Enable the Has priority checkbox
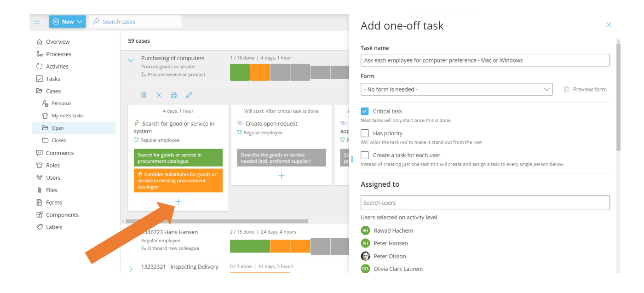 click(365, 133)
